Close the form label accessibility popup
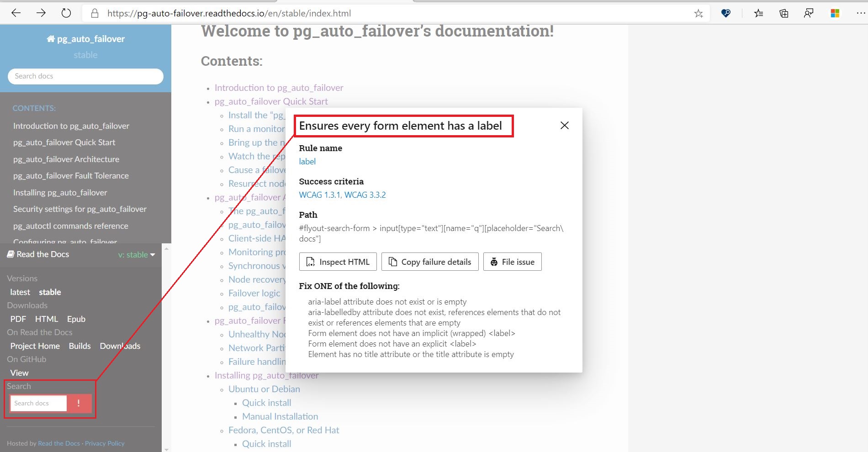Screen dimensions: 868x452 (565, 125)
